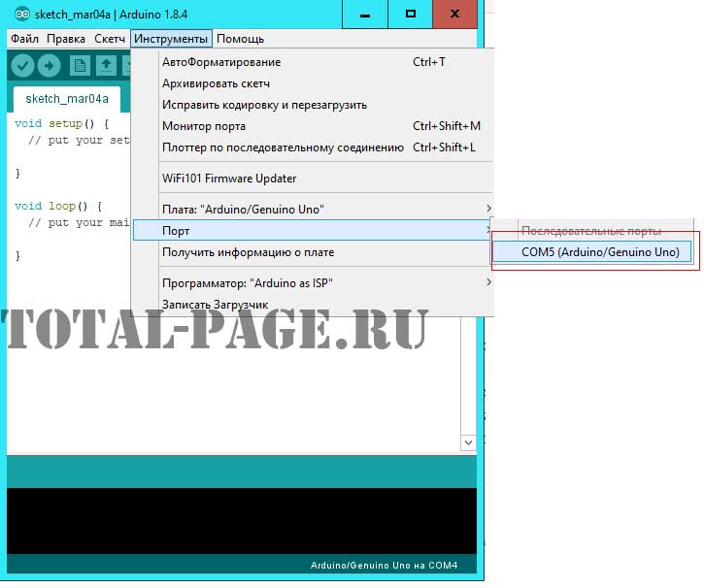Expand the Программатор Arduino as ISP submenu
Image resolution: width=704 pixels, height=588 pixels.
tap(313, 283)
